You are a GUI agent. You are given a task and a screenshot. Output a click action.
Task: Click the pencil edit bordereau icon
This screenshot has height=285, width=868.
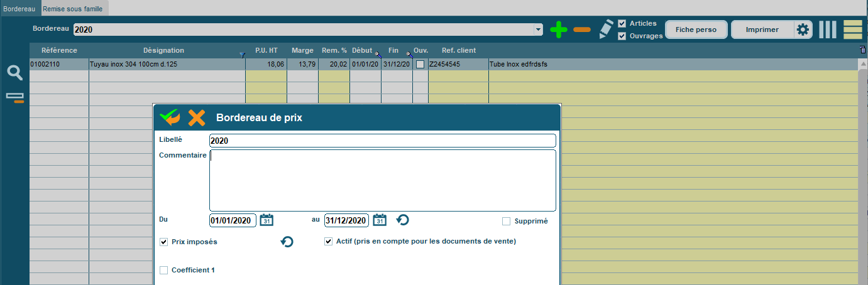pyautogui.click(x=605, y=29)
